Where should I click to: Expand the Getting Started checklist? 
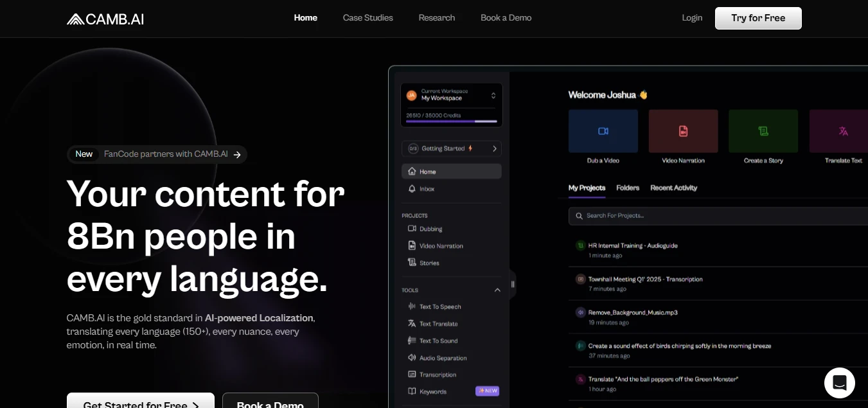(452, 148)
